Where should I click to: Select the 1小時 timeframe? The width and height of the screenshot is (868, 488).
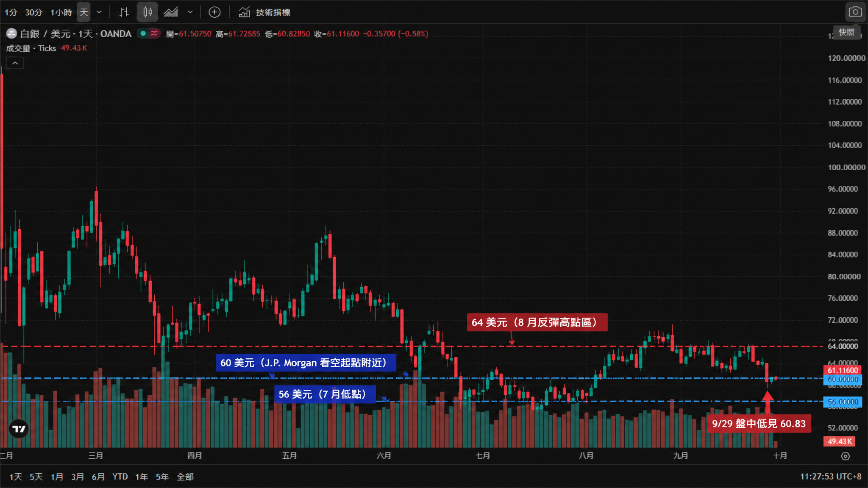point(61,12)
